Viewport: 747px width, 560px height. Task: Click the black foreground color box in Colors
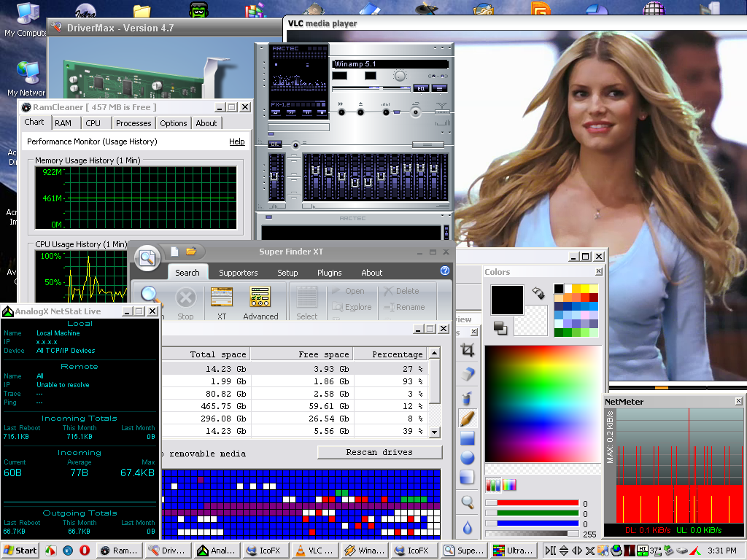click(507, 300)
